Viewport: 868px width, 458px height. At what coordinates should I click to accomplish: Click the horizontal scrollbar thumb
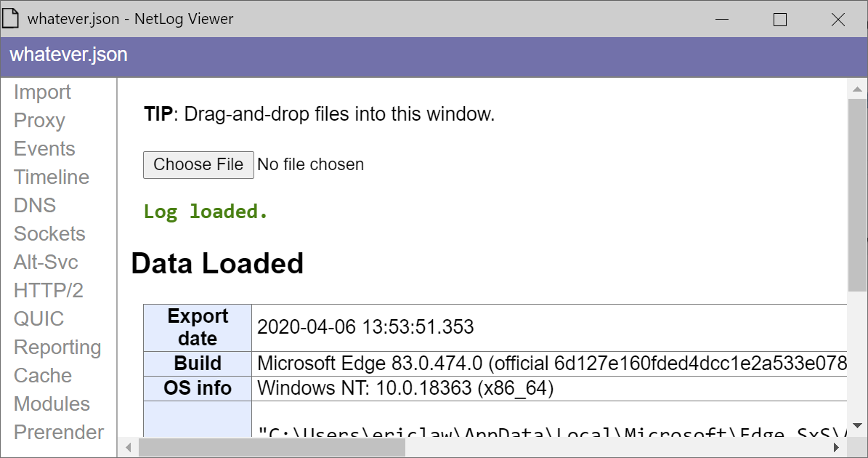point(272,447)
